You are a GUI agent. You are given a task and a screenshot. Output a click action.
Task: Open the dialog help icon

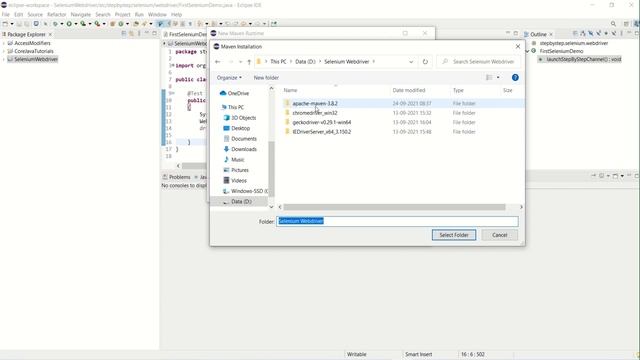(515, 78)
